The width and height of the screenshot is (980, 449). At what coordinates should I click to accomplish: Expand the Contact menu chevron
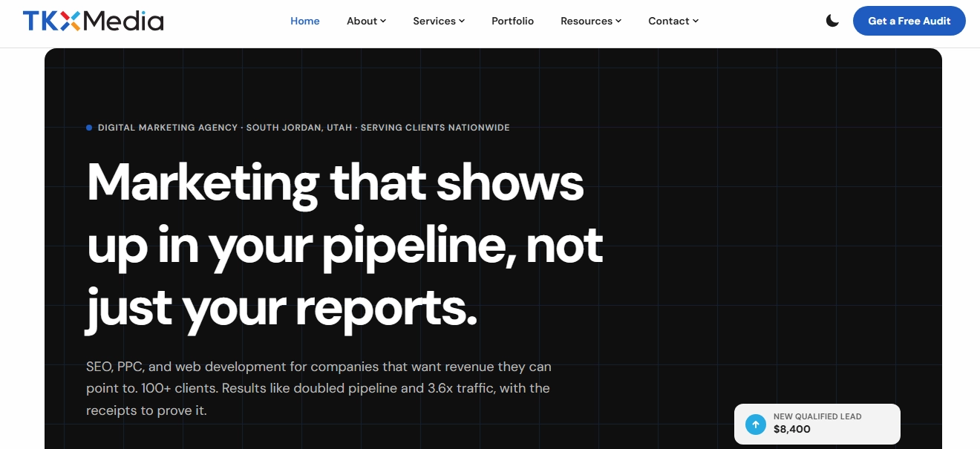coord(696,21)
